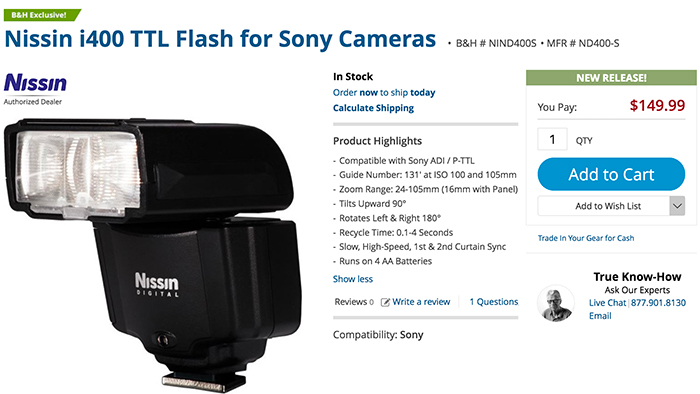The image size is (700, 394).
Task: Click the Email expert link
Action: (x=600, y=316)
